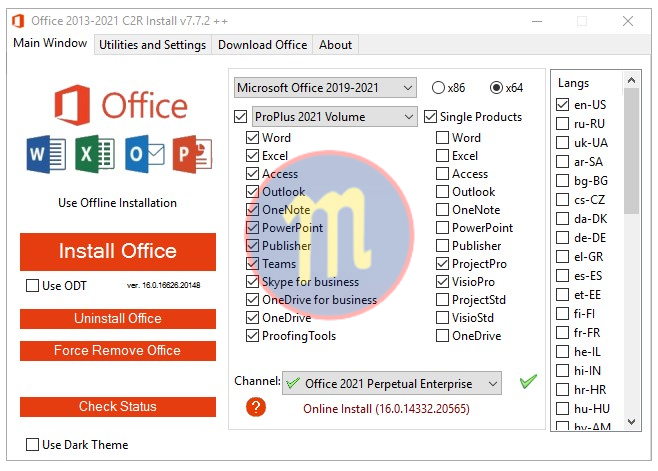Enable the Use ODT checkbox
Screen dimensions: 658x471
pyautogui.click(x=32, y=286)
